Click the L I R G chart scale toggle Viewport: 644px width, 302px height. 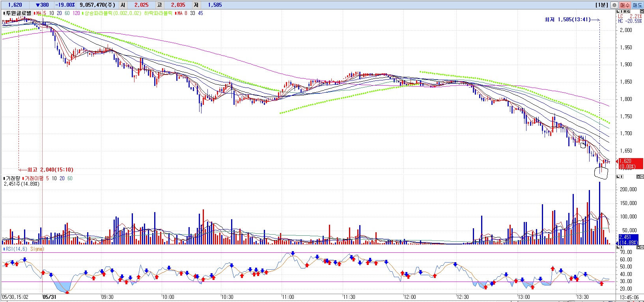click(x=624, y=11)
